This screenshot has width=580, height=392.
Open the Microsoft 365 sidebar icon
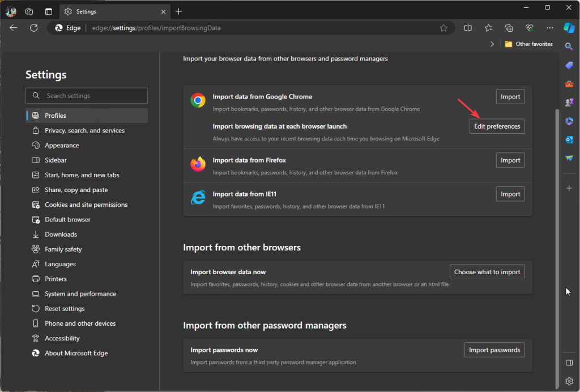pyautogui.click(x=569, y=121)
